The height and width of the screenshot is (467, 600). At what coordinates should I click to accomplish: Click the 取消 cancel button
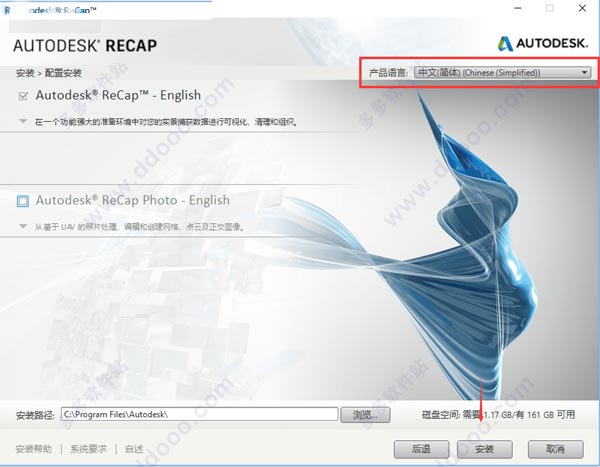click(x=556, y=449)
